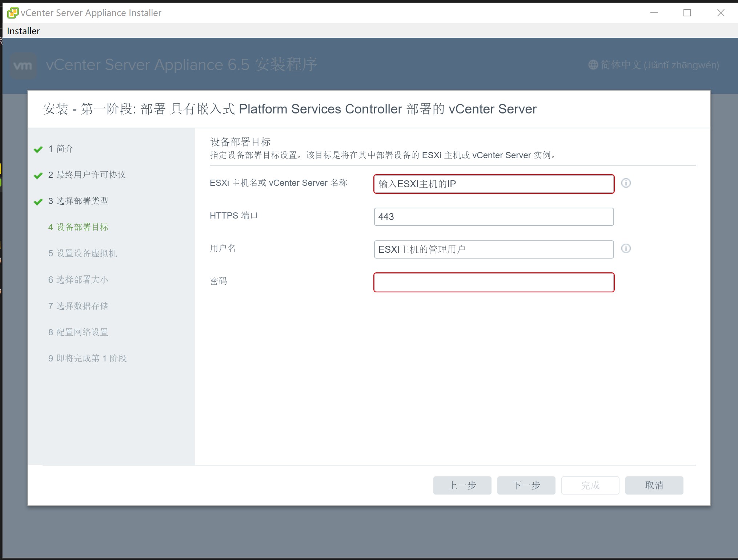Select step 8 配置网络设置
This screenshot has width=738, height=560.
78,332
